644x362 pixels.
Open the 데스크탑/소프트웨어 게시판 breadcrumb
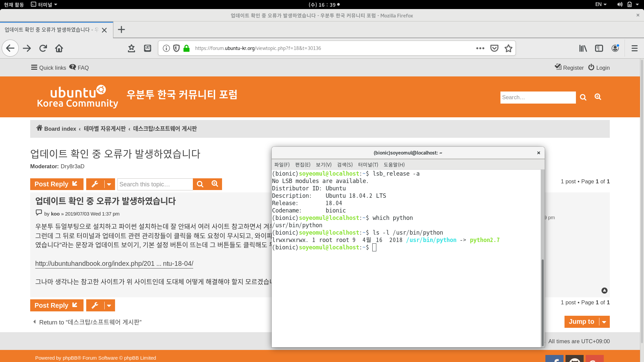165,129
